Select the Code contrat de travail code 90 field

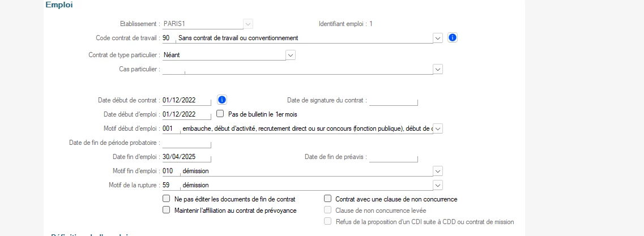169,38
